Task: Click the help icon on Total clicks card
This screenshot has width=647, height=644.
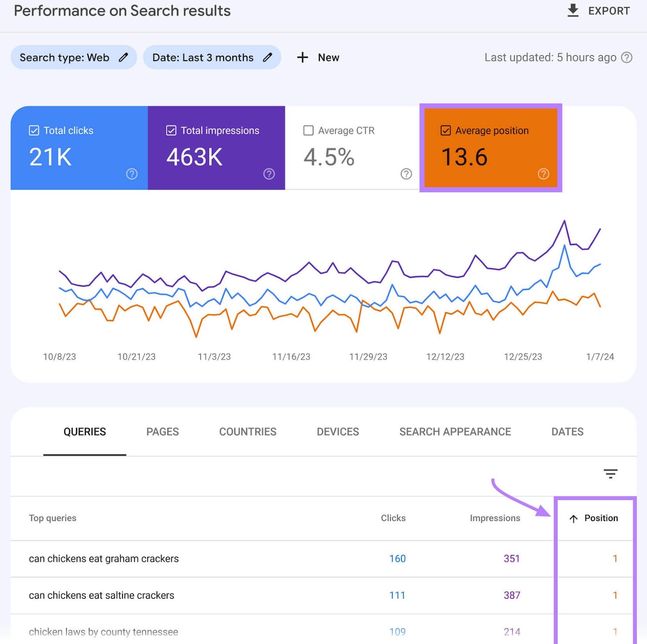Action: 131,174
